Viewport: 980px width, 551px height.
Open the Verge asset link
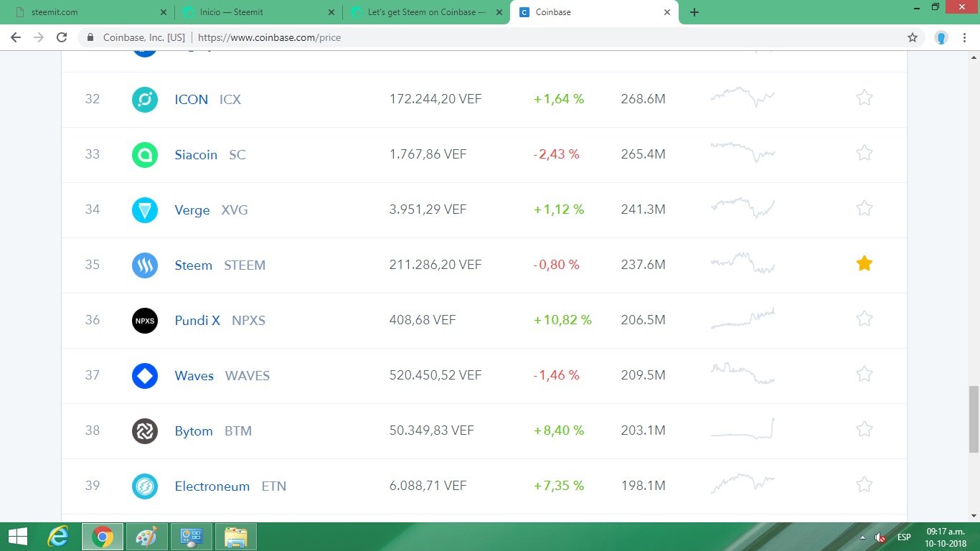pyautogui.click(x=192, y=210)
